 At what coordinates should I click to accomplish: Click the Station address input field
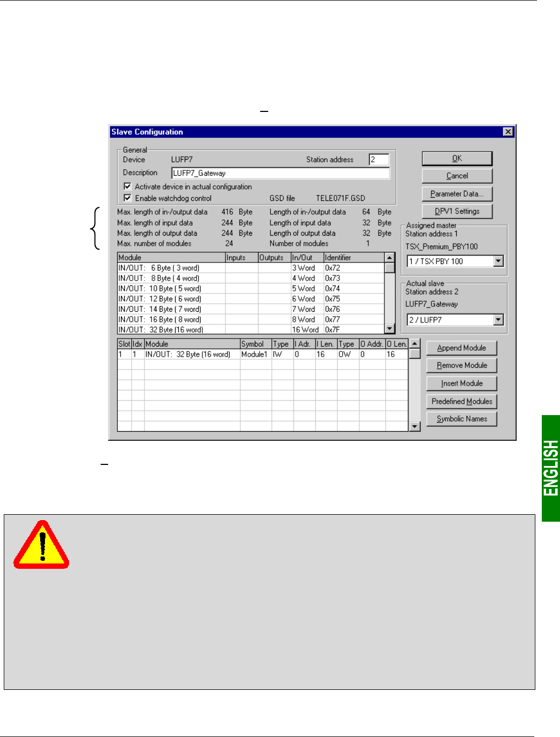click(x=379, y=160)
